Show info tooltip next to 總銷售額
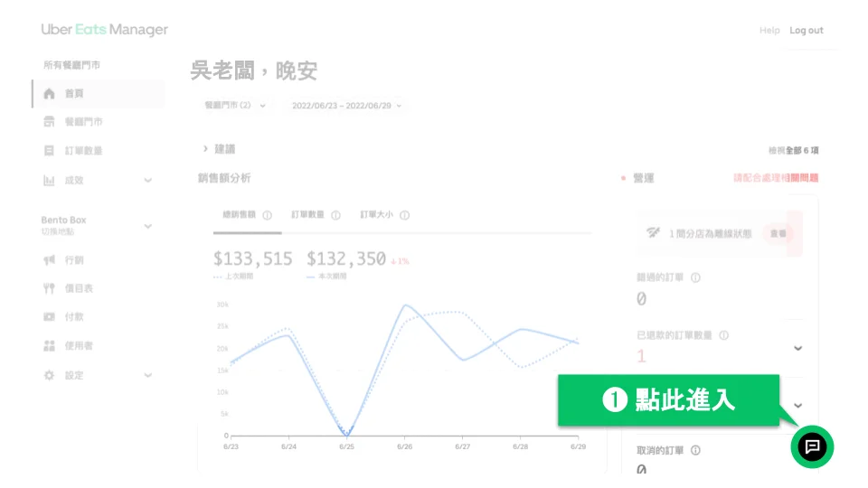The height and width of the screenshot is (488, 868). click(x=267, y=216)
